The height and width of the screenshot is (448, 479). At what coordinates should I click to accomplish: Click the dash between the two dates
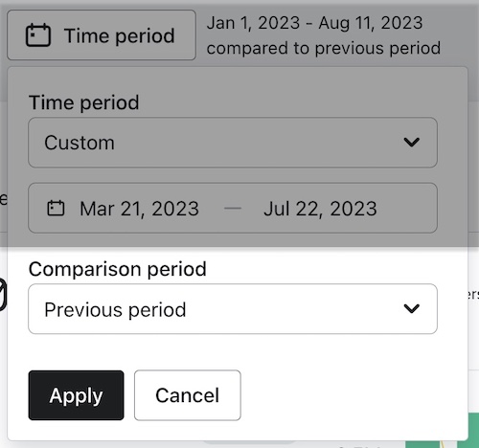click(x=233, y=209)
